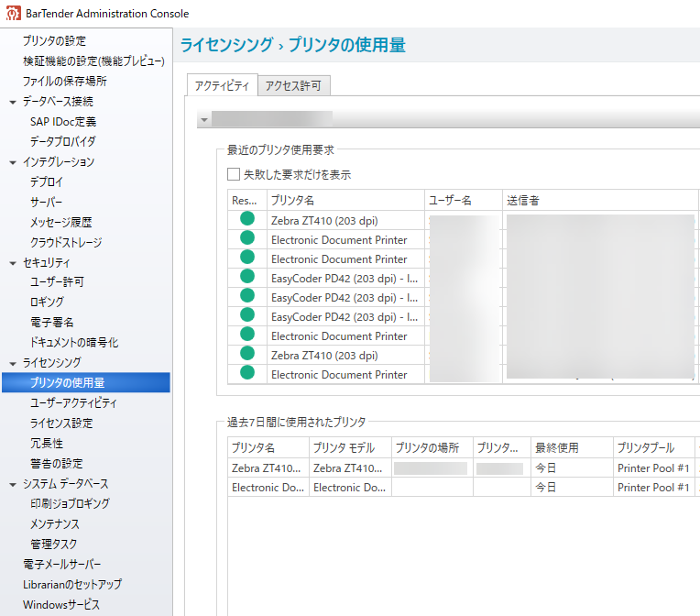Sort by 送信者 column header
The height and width of the screenshot is (616, 700).
pos(600,200)
